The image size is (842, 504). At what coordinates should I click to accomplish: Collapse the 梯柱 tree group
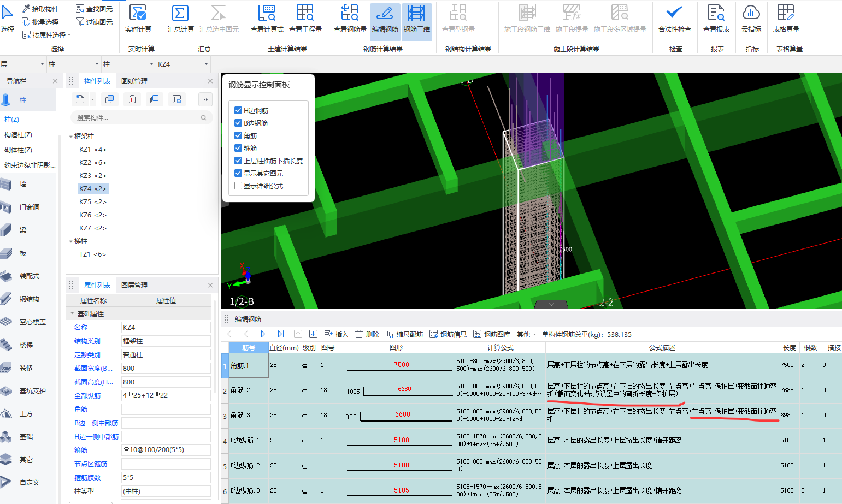(71, 241)
